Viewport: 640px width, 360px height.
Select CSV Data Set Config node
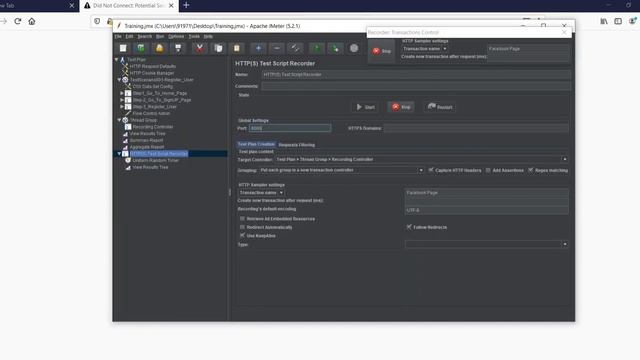pos(153,87)
